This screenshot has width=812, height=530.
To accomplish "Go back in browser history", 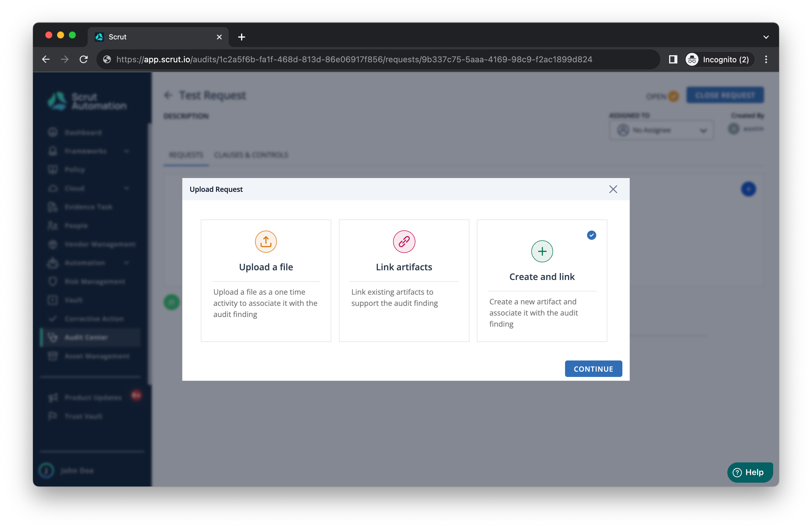I will pos(46,59).
